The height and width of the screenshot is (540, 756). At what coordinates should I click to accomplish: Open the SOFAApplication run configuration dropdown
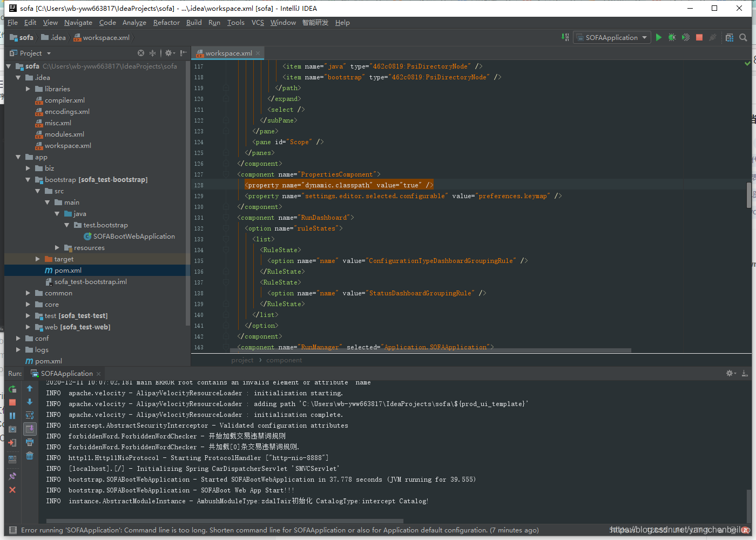(611, 37)
